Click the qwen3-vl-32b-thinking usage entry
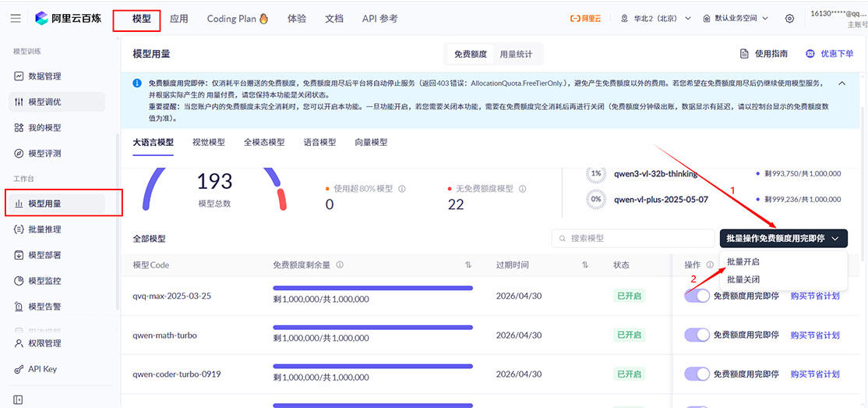This screenshot has width=868, height=408. (713, 173)
